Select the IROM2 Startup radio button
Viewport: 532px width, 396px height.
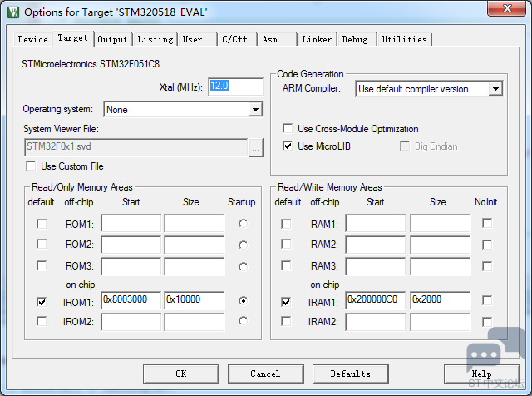tap(243, 321)
